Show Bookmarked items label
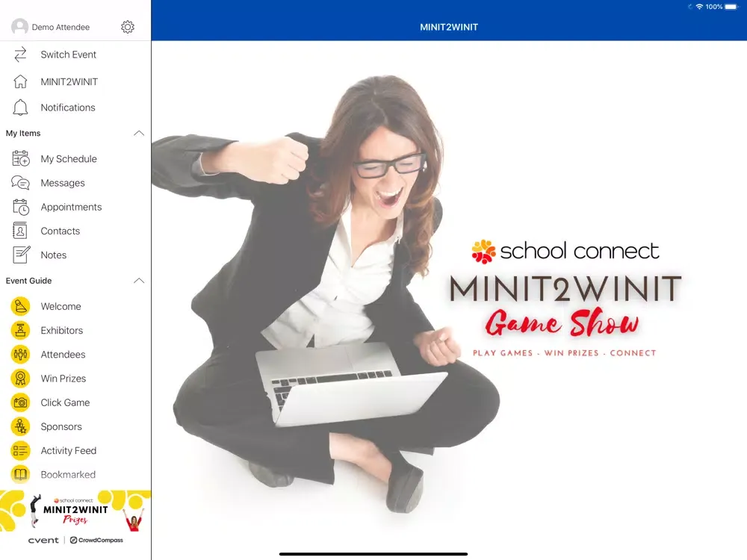Image resolution: width=747 pixels, height=560 pixels. (68, 475)
